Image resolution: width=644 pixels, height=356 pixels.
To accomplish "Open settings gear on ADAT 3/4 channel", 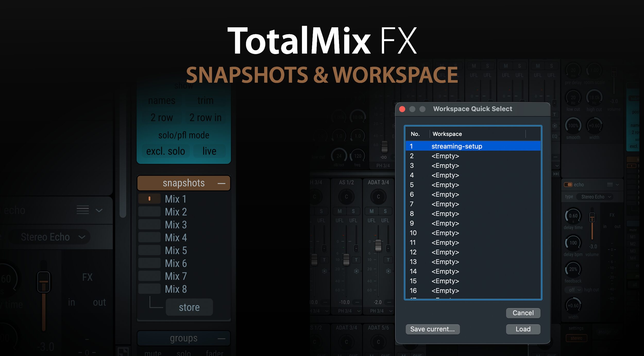I will [388, 271].
